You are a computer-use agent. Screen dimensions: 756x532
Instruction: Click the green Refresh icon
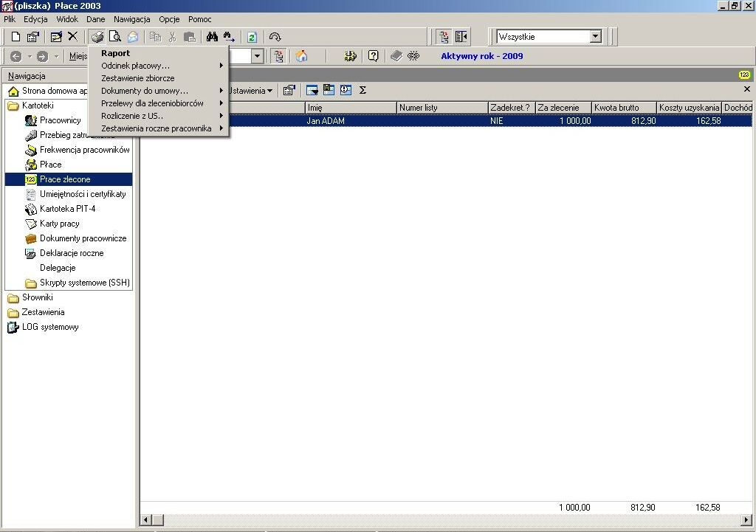[x=252, y=37]
